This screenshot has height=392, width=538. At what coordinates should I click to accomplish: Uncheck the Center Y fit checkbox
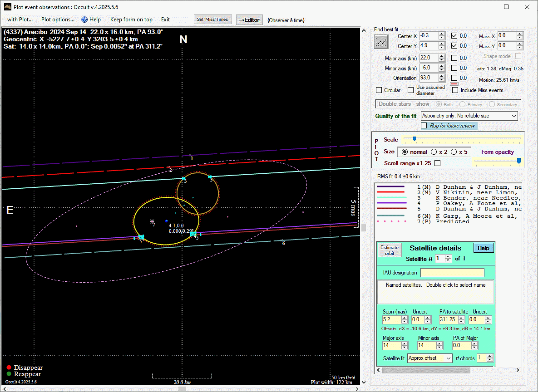454,46
